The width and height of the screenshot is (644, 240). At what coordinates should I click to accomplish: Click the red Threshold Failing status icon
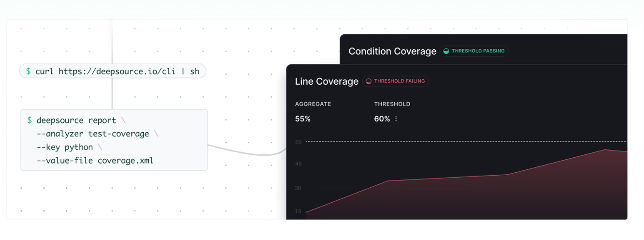coord(369,81)
